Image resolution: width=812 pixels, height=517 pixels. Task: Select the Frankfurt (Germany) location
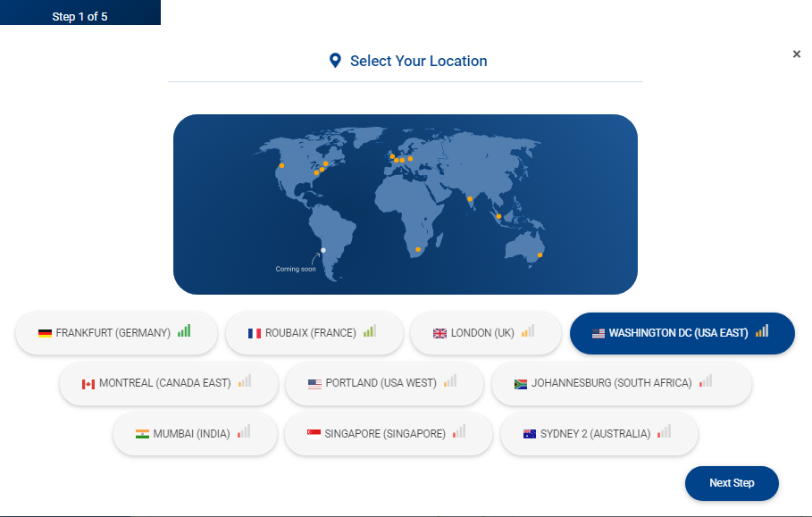116,333
